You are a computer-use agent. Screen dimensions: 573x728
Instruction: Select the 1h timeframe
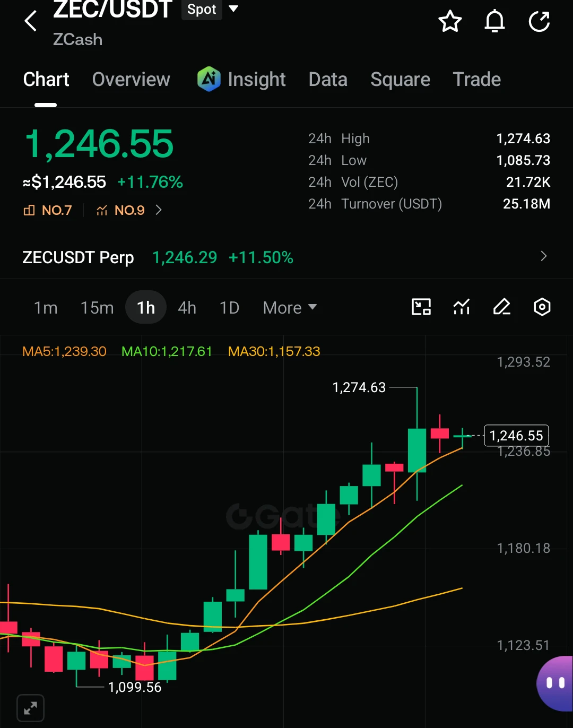pos(146,308)
